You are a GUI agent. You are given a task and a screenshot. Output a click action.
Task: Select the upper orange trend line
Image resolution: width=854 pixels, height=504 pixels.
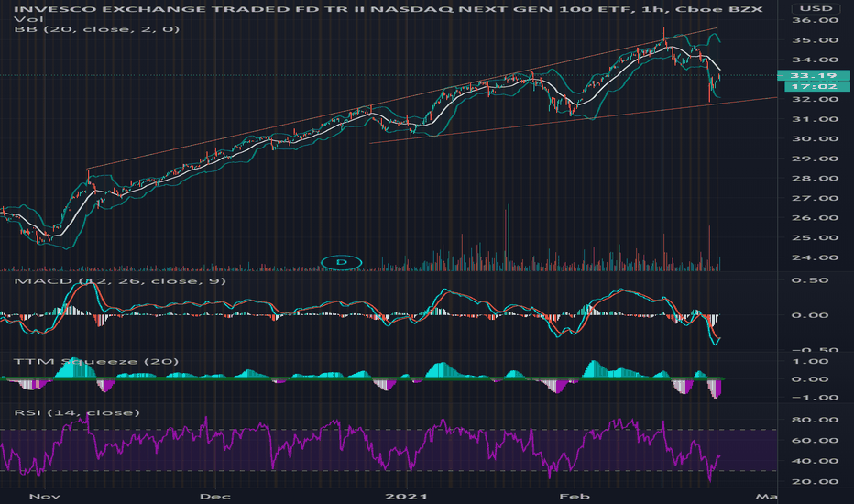tap(403, 98)
